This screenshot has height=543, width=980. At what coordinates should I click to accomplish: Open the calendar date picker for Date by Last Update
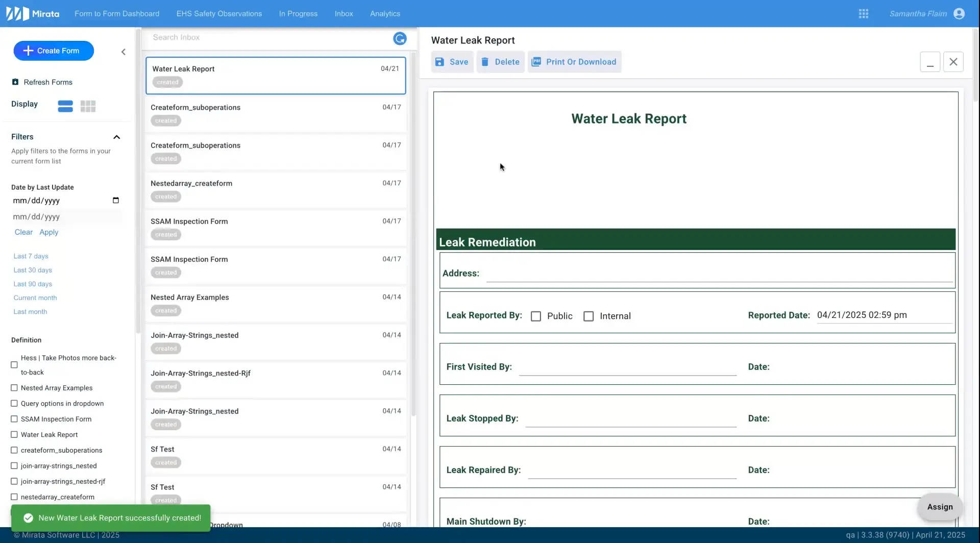coord(116,200)
